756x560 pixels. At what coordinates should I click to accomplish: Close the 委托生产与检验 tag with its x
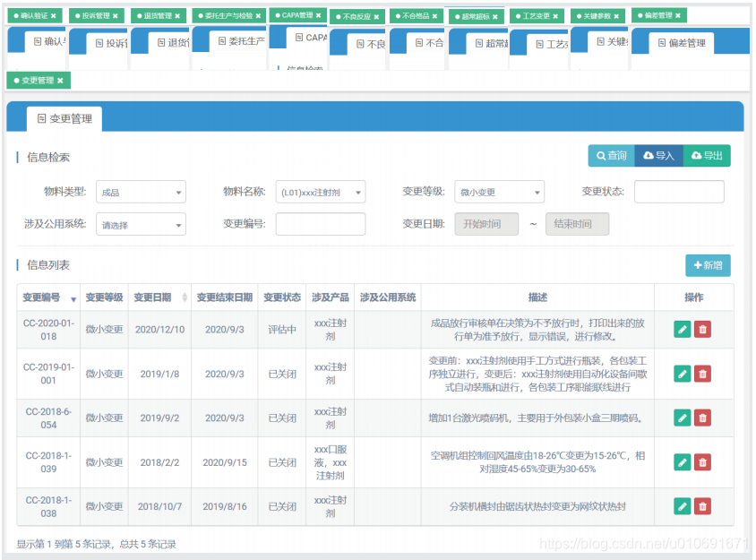coord(259,16)
